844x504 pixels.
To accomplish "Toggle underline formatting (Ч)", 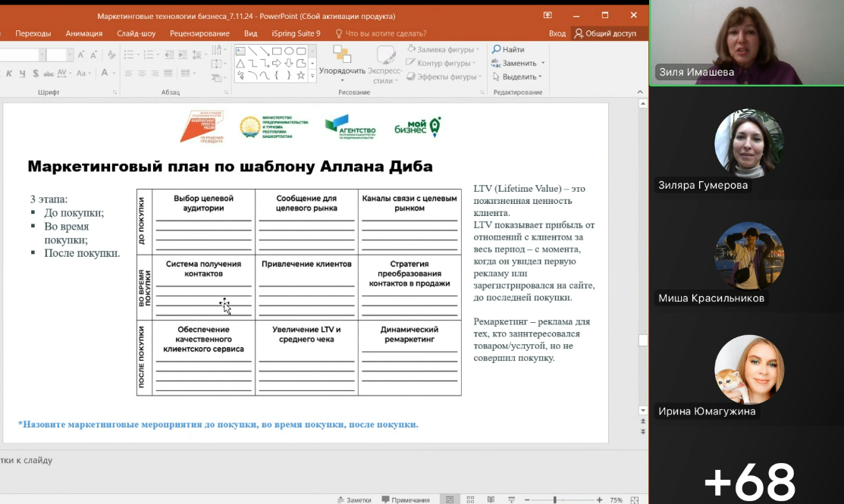I will (x=22, y=74).
